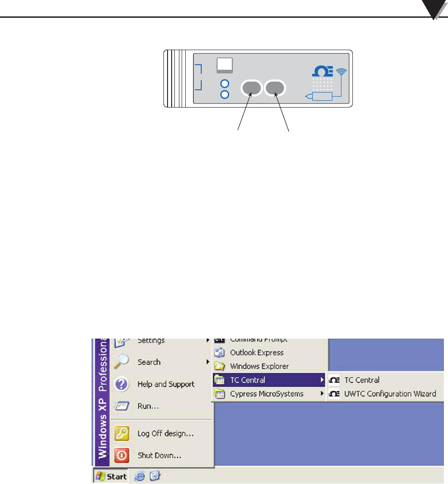The image size is (448, 484).
Task: Select Log Off design
Action: coord(161,434)
